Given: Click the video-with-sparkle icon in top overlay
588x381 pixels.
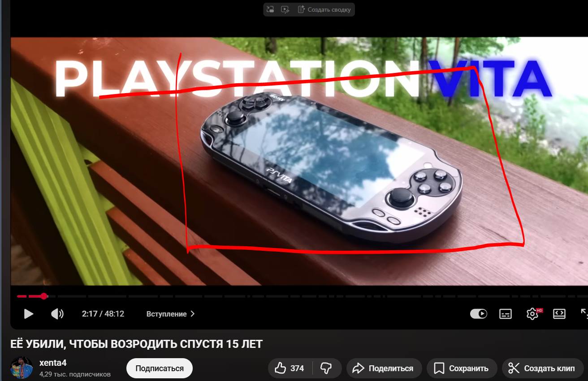Looking at the screenshot, I should point(285,9).
